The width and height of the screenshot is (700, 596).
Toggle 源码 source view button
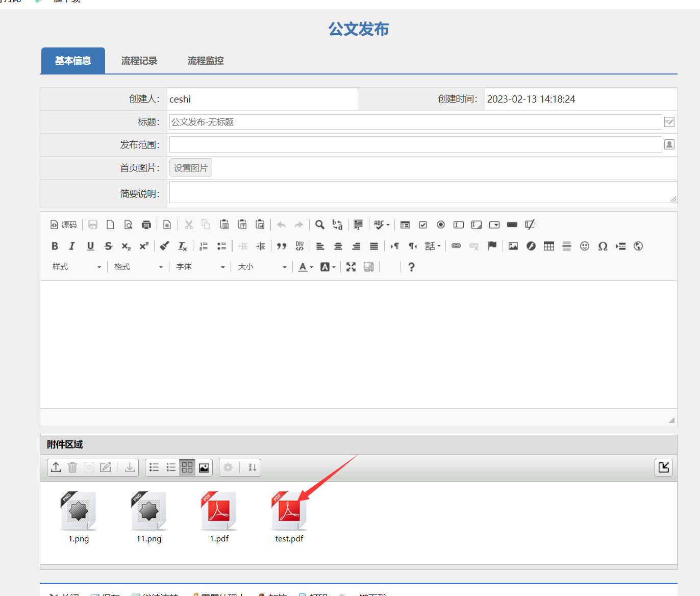64,225
